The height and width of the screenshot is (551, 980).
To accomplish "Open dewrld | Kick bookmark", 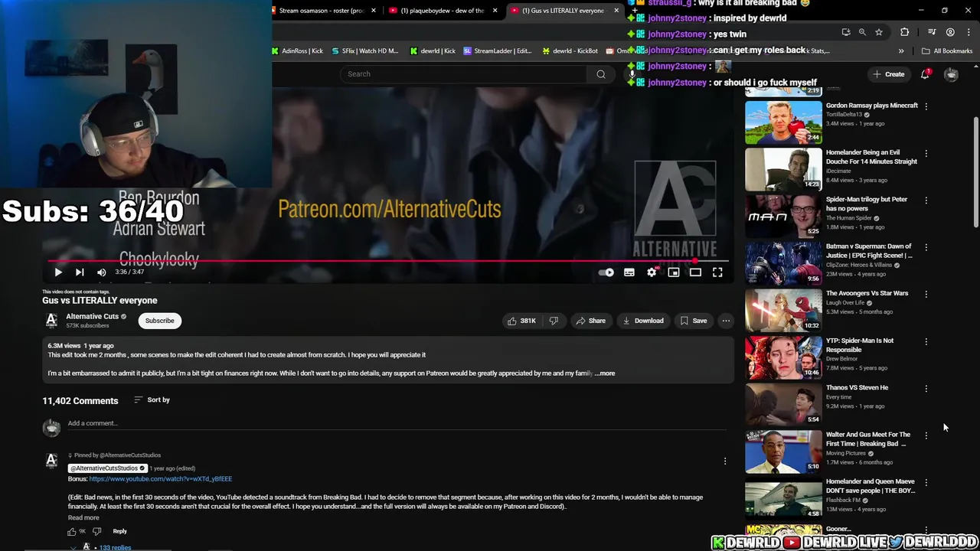I will point(433,51).
